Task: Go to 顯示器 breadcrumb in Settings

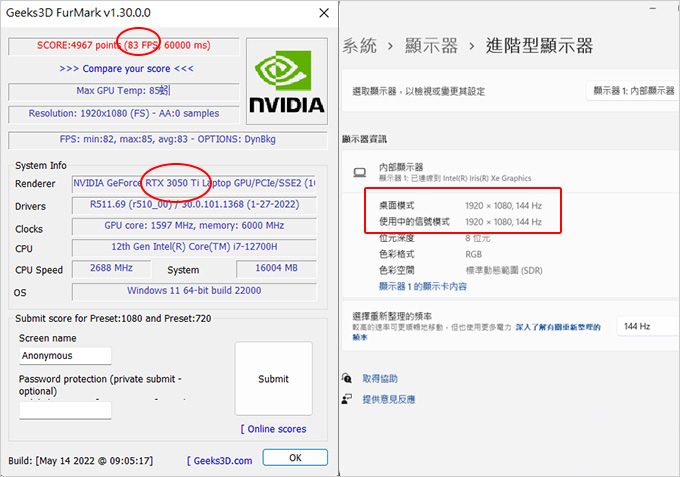Action: click(x=432, y=46)
